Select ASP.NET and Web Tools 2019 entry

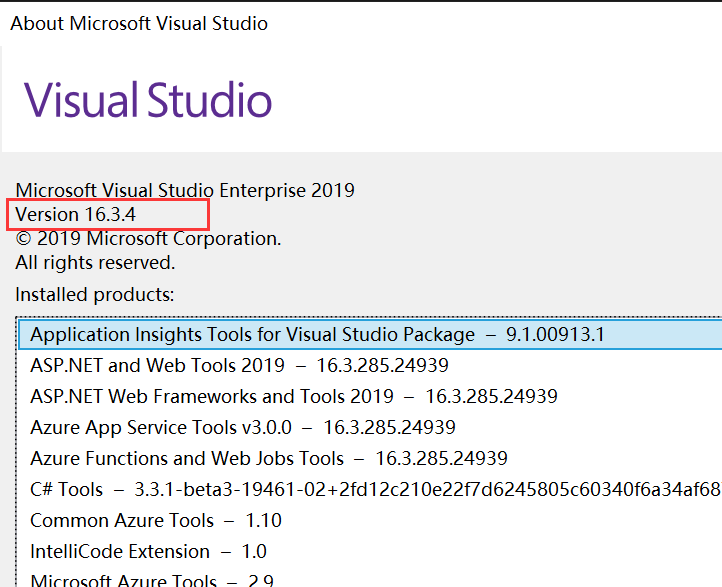coord(370,366)
